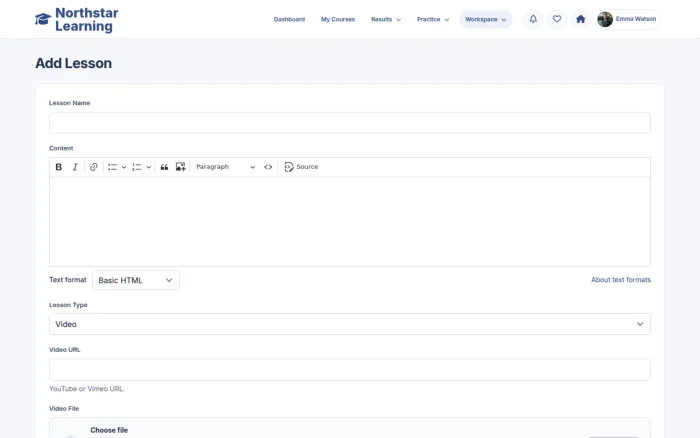Screen dimensions: 700x438
Task: Click Emma Watson user name
Action: point(636,19)
